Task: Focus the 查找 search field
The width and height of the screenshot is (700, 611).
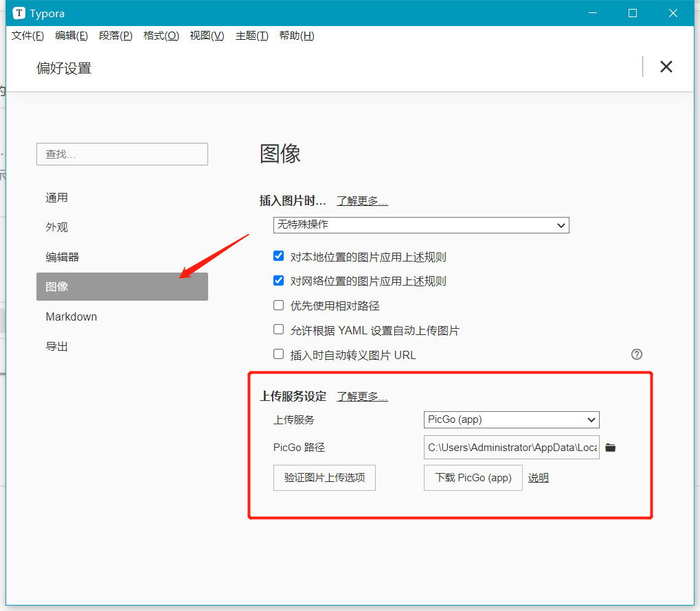Action: tap(122, 154)
